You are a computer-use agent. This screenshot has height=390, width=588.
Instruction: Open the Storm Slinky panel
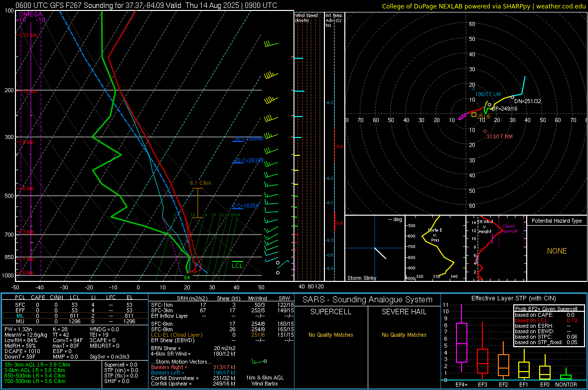pyautogui.click(x=375, y=248)
